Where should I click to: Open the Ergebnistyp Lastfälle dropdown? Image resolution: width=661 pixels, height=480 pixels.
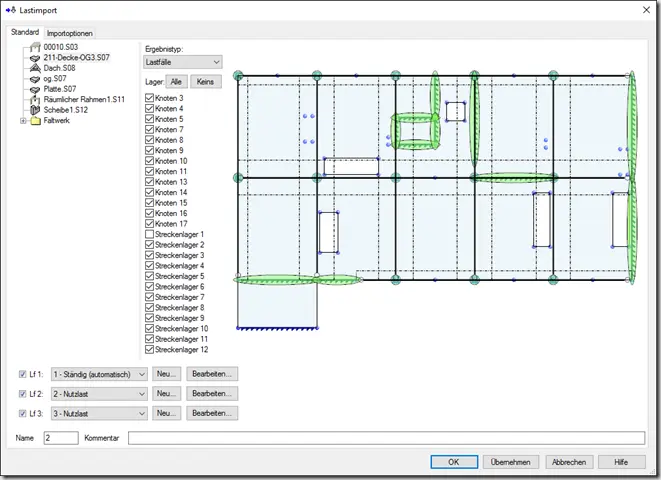[x=183, y=62]
